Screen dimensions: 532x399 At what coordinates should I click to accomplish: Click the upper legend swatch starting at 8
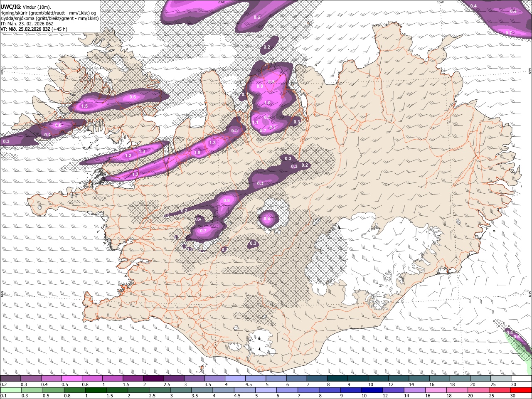tap(337, 379)
